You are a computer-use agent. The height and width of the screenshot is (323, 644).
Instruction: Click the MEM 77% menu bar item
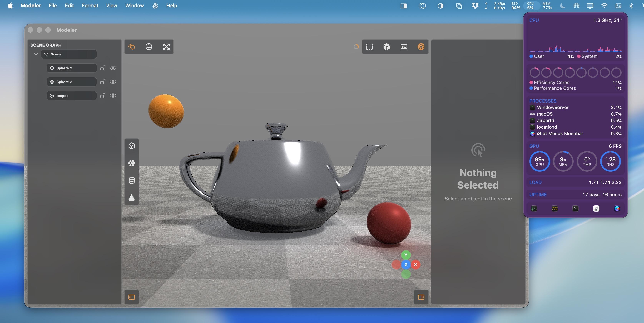(547, 6)
